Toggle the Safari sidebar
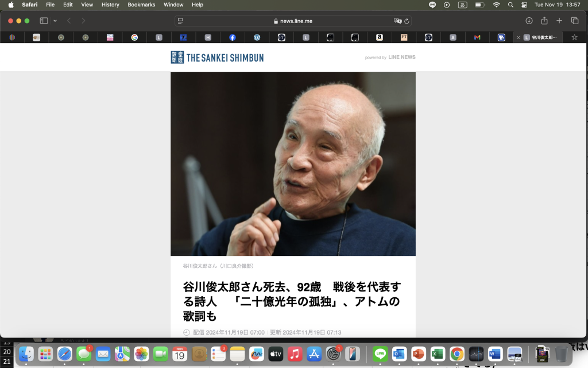Image resolution: width=588 pixels, height=368 pixels. coord(44,21)
